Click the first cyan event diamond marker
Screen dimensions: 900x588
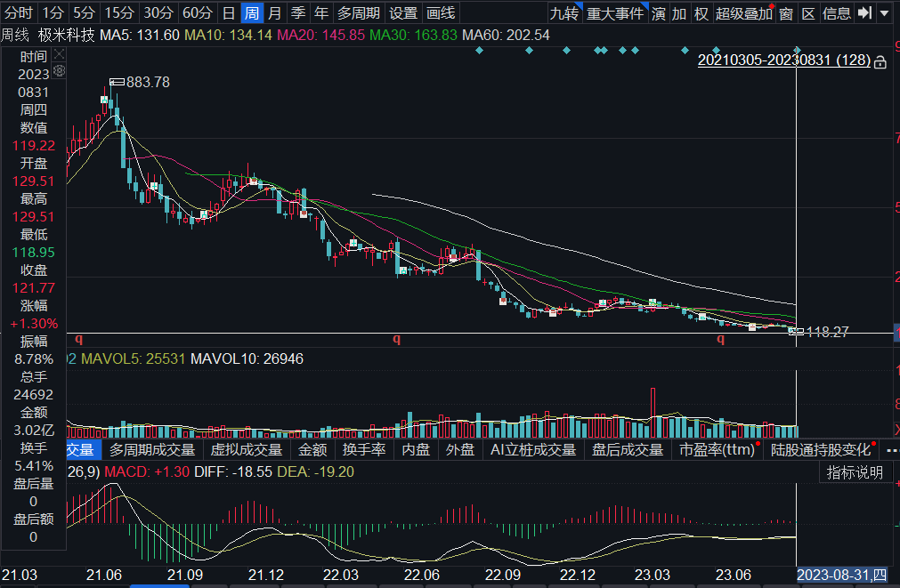[480, 50]
